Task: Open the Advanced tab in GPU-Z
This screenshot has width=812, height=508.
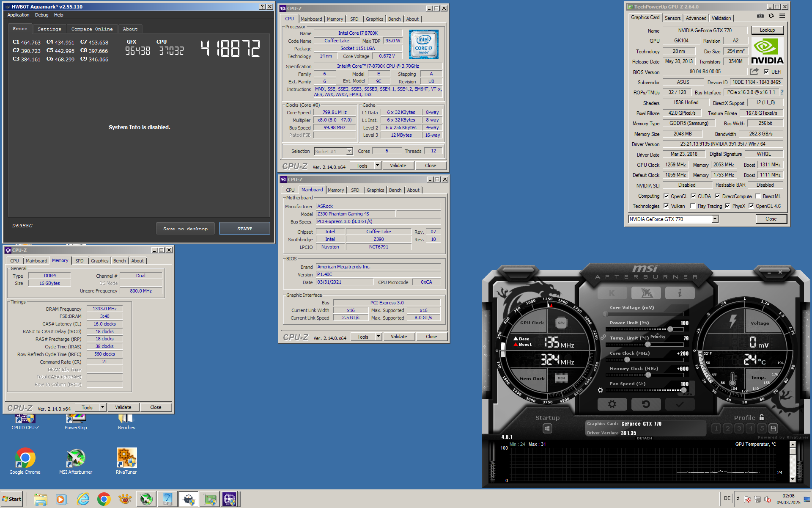Action: pos(696,18)
